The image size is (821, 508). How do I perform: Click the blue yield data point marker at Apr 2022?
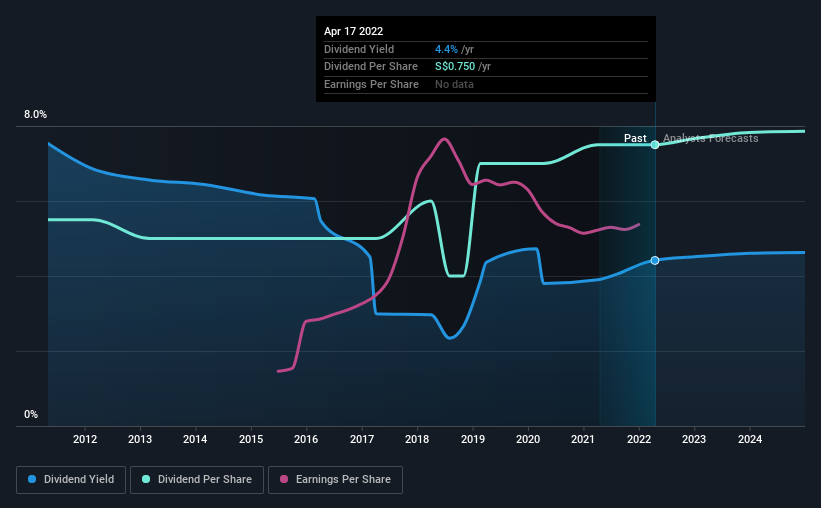(655, 260)
